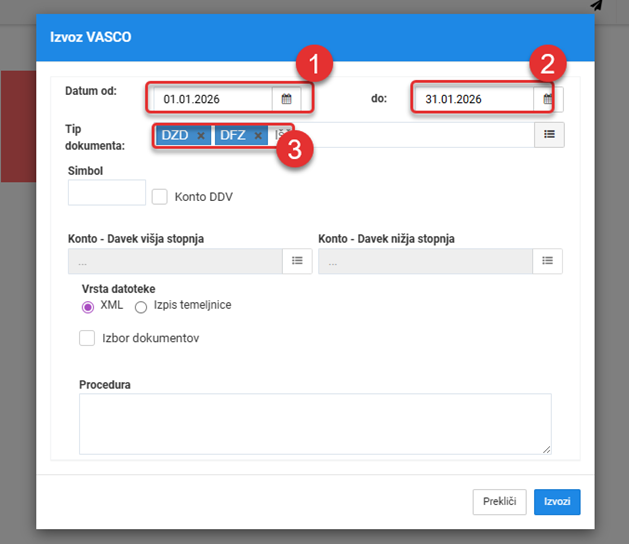
Task: Remove the DZD document type tag
Action: (x=201, y=136)
